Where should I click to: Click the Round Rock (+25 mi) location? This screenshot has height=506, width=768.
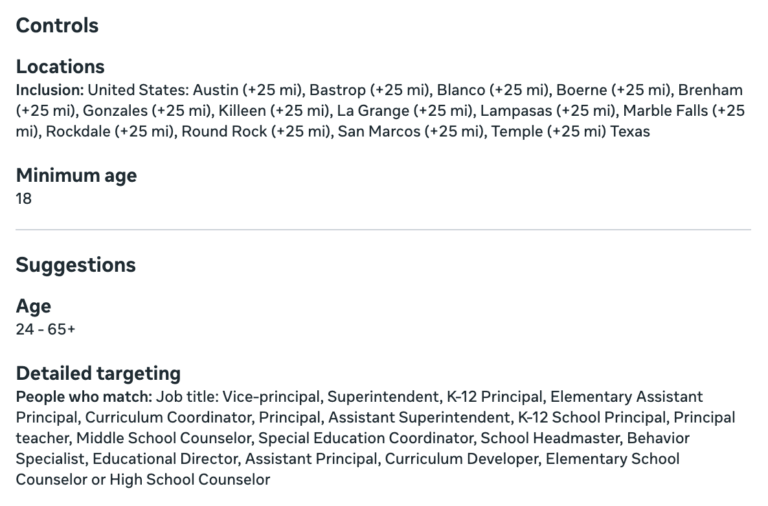click(257, 132)
